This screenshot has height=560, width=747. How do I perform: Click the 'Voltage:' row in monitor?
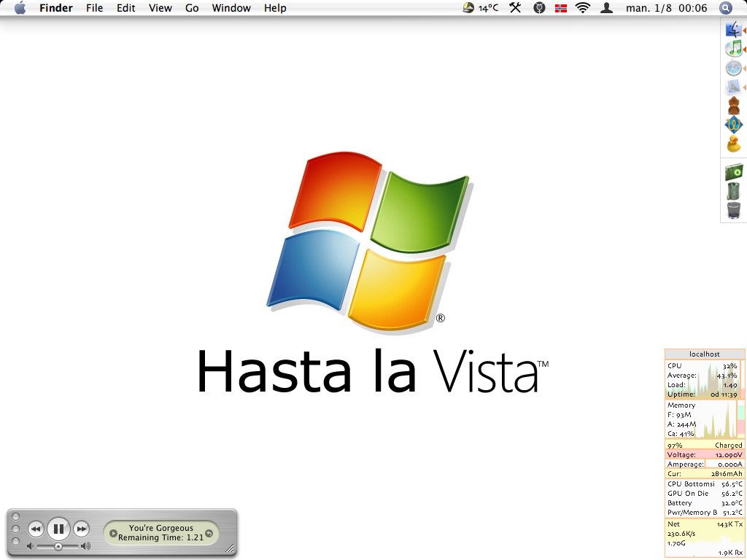705,455
